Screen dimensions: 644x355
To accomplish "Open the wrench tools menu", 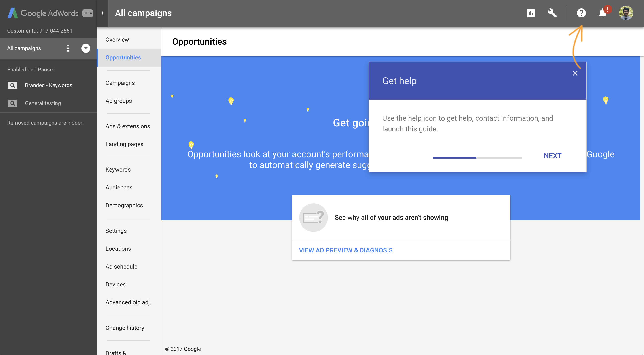I will 552,13.
